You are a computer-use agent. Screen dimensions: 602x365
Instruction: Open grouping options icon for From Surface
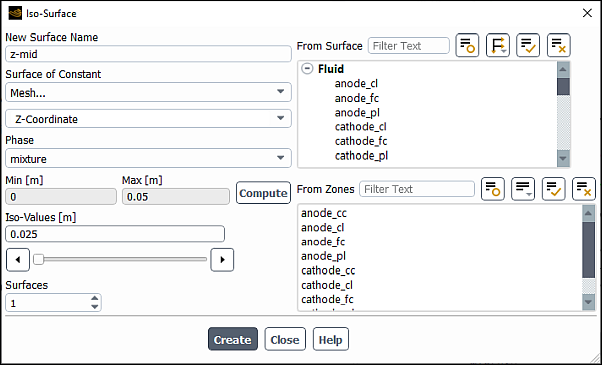click(498, 46)
